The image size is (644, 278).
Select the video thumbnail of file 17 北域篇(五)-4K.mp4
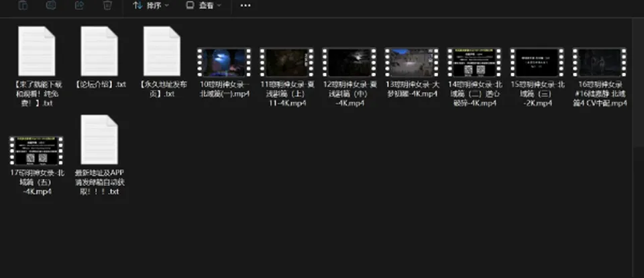coord(36,150)
